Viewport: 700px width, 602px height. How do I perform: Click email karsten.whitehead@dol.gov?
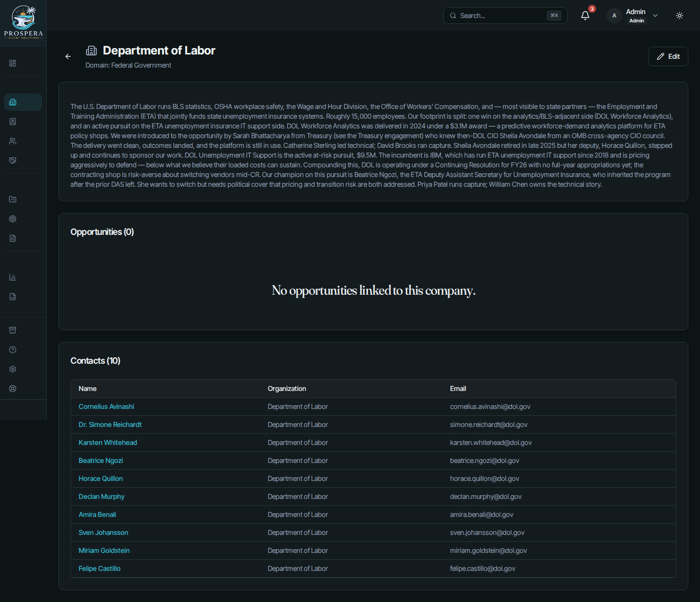click(491, 443)
